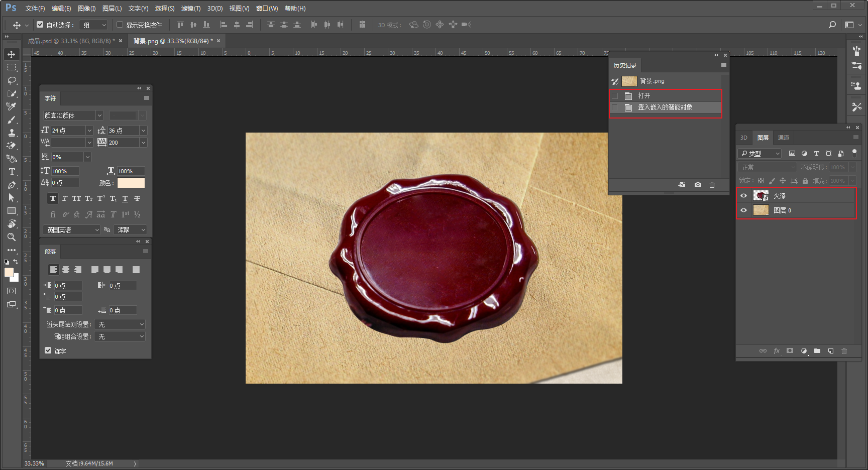The height and width of the screenshot is (470, 868).
Task: Open the 避头尾法则设置 dropdown
Action: click(x=120, y=324)
